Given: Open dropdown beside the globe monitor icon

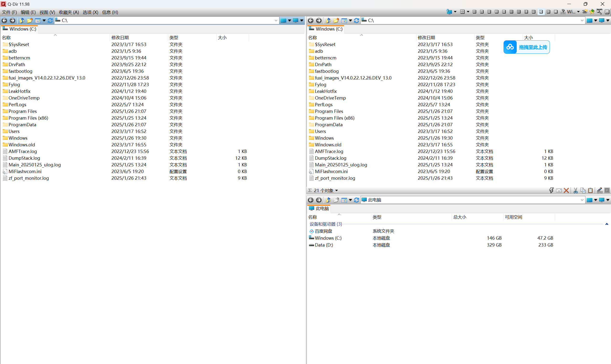Looking at the screenshot, I should [455, 12].
